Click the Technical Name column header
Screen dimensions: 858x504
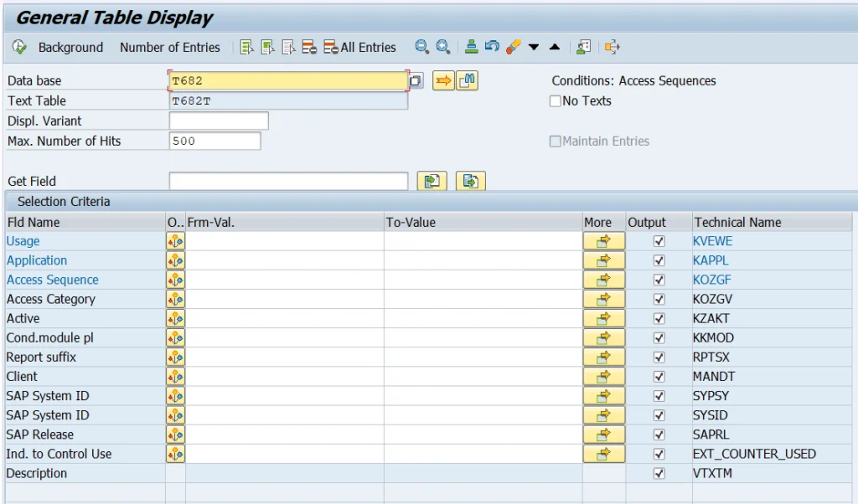coord(772,223)
